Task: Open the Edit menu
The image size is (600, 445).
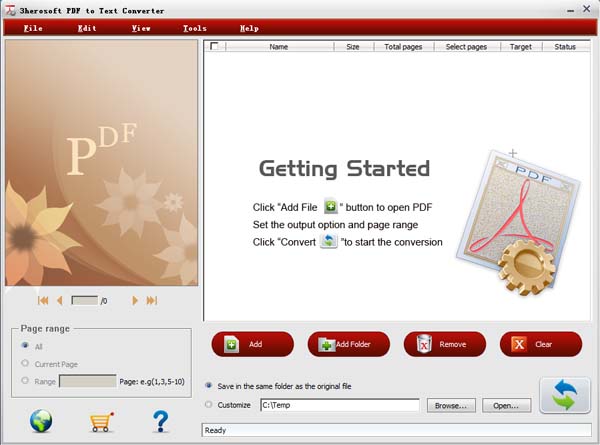Action: 87,28
